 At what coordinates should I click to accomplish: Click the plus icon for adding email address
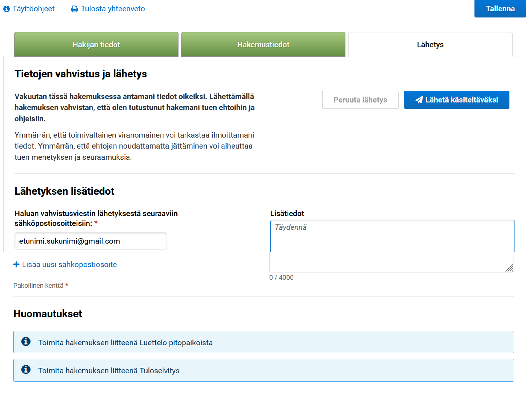(16, 264)
